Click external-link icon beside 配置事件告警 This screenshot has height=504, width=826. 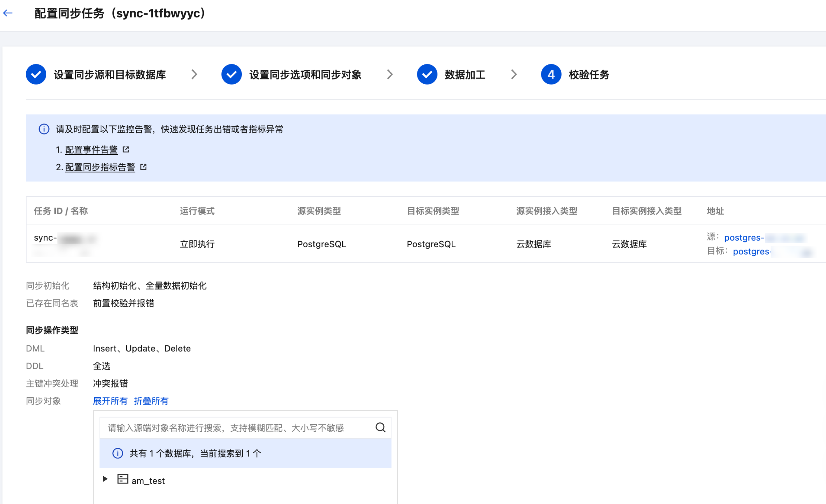(x=126, y=150)
